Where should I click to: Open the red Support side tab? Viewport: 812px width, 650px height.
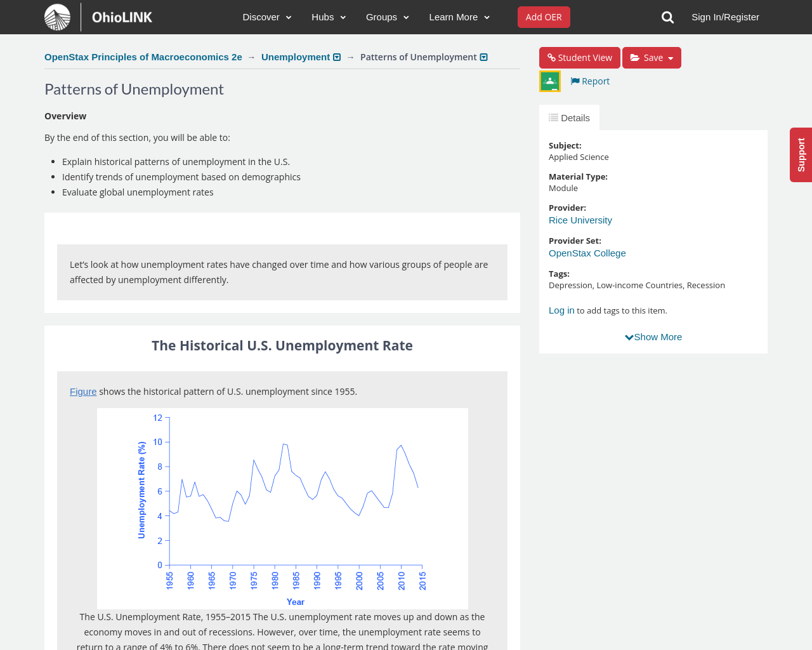coord(801,155)
